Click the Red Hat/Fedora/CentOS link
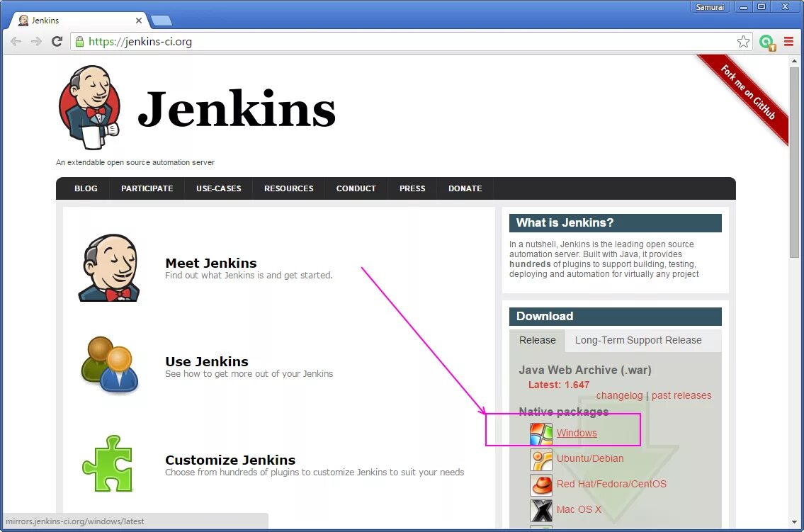Screen dimensions: 804x532 [612, 485]
